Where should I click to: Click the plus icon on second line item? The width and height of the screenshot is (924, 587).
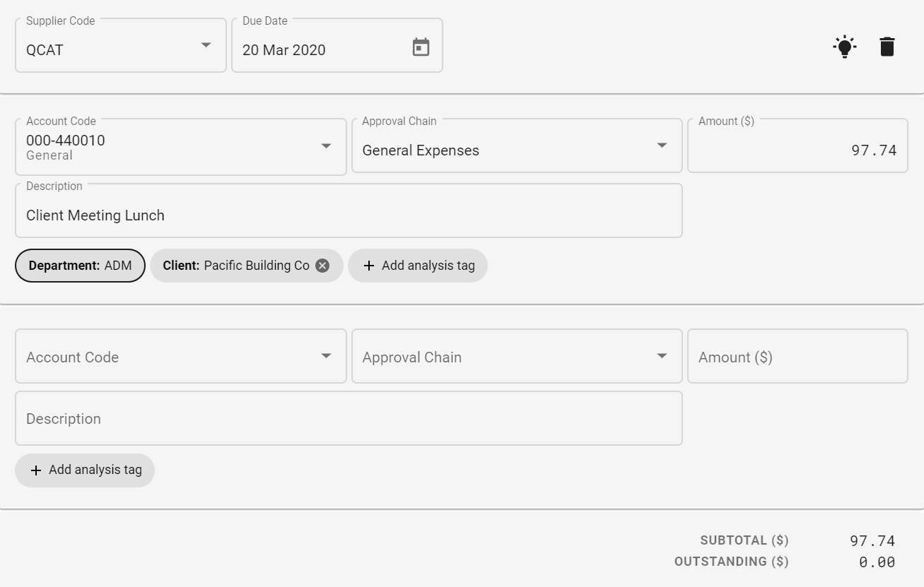click(x=36, y=470)
